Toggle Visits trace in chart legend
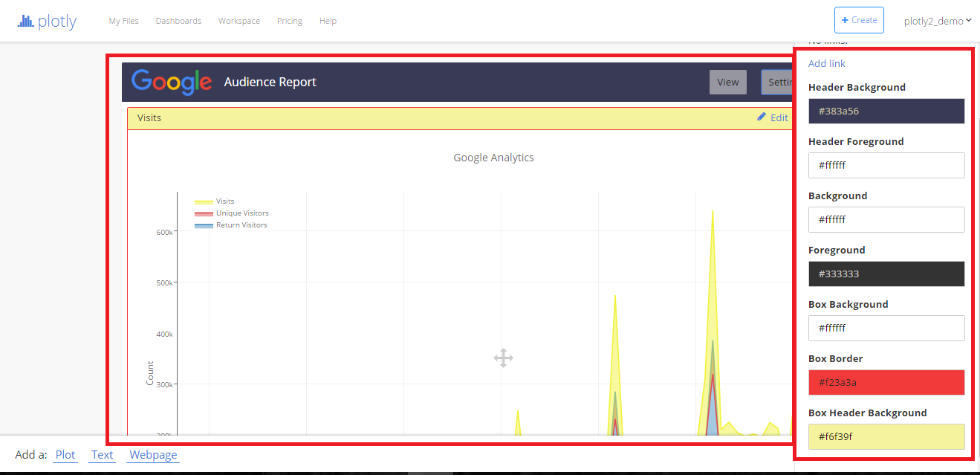Image resolution: width=980 pixels, height=475 pixels. [215, 201]
